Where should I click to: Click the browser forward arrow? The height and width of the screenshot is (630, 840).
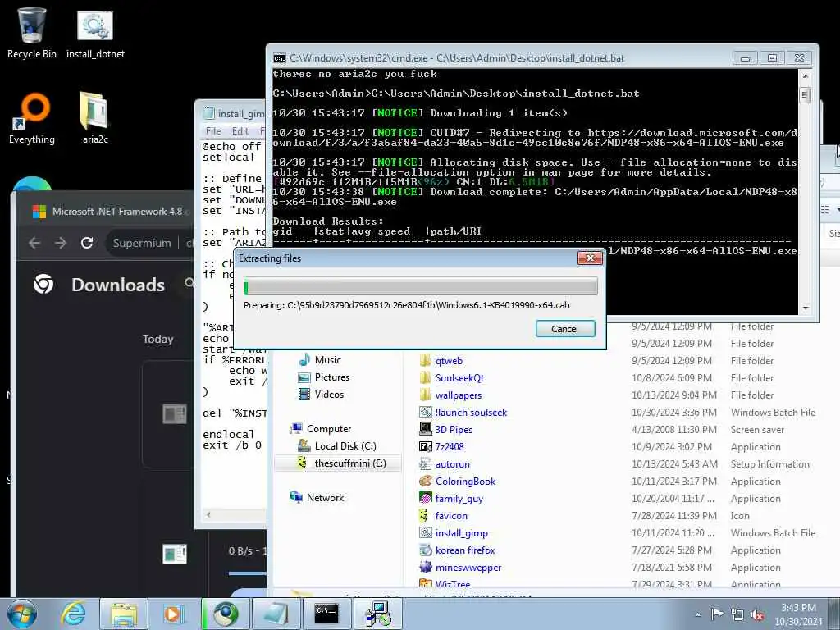[x=61, y=243]
